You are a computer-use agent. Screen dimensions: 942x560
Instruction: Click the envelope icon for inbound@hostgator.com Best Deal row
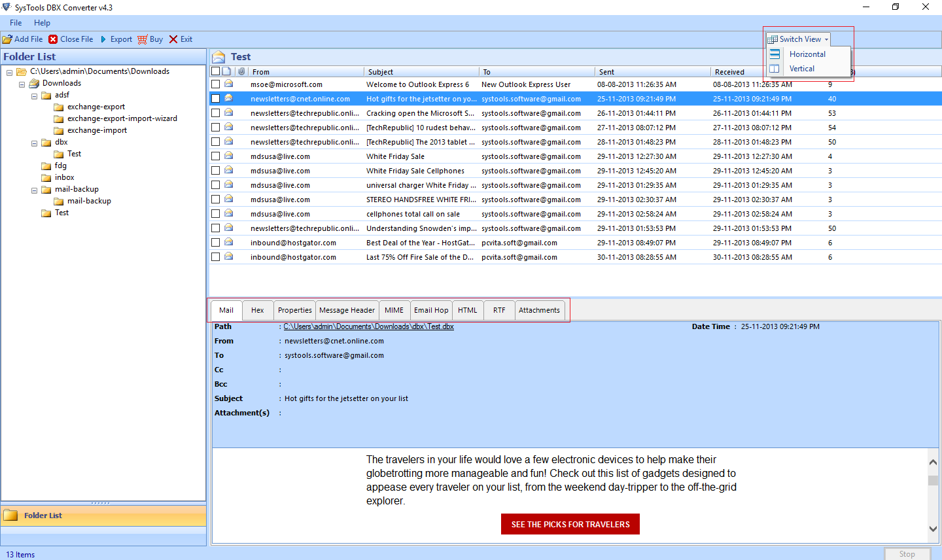pos(229,242)
